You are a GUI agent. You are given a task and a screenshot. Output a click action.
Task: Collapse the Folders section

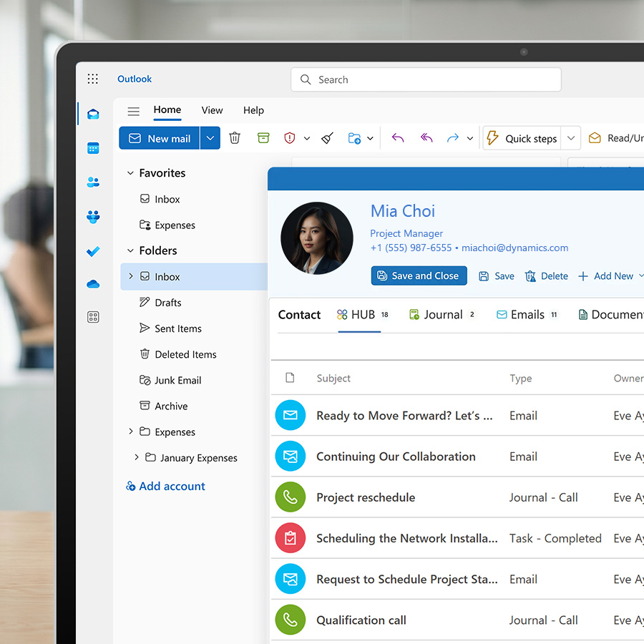tap(131, 250)
